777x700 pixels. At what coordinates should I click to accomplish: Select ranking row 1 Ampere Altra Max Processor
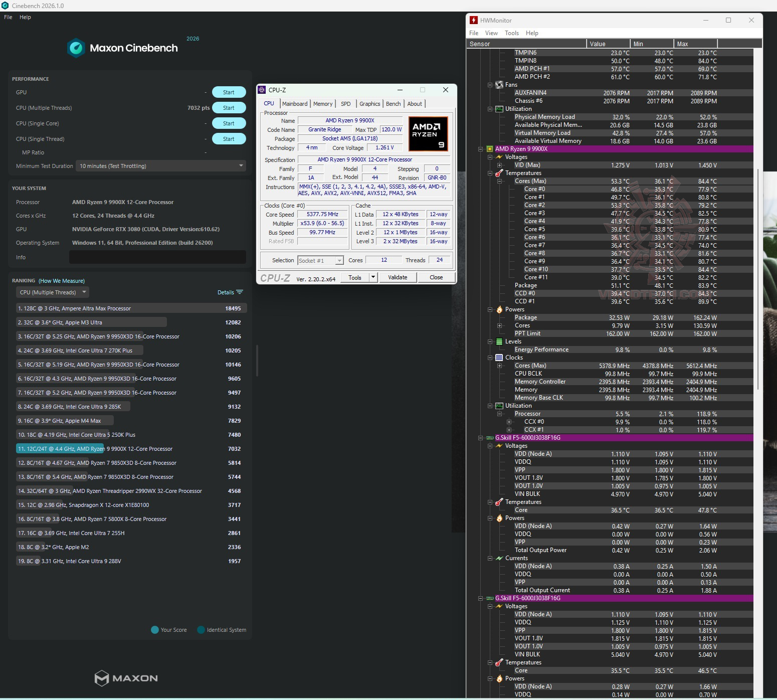pyautogui.click(x=131, y=308)
